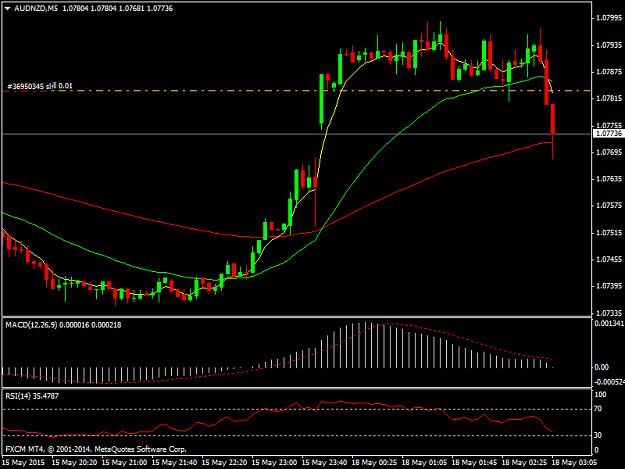Click the MACD scale zero level 0.00

[601, 367]
